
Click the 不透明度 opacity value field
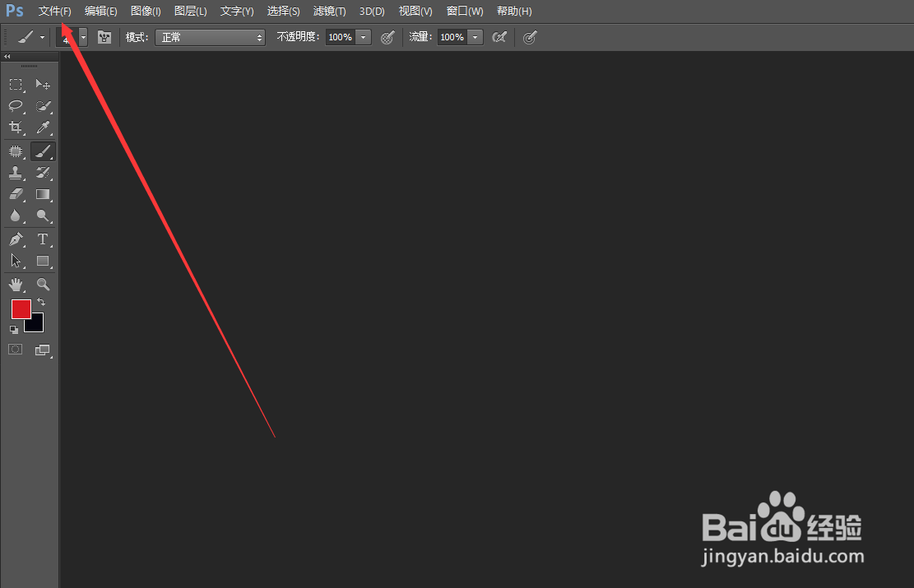pyautogui.click(x=341, y=37)
